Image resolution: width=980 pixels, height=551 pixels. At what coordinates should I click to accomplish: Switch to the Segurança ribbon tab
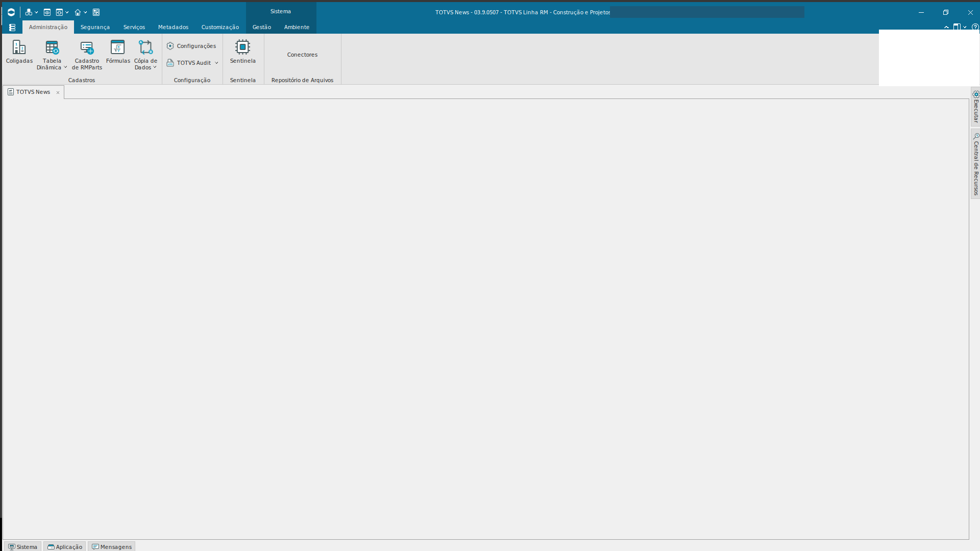click(x=95, y=27)
